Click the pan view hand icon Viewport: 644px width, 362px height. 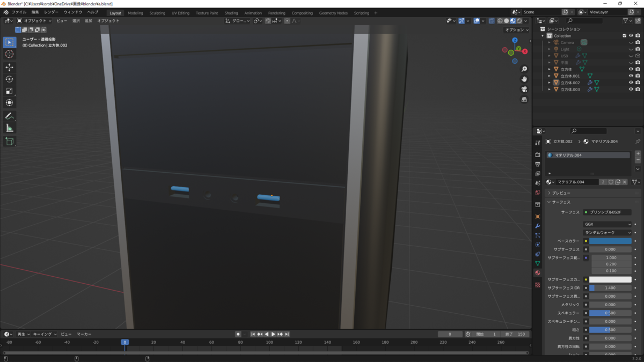coord(524,79)
